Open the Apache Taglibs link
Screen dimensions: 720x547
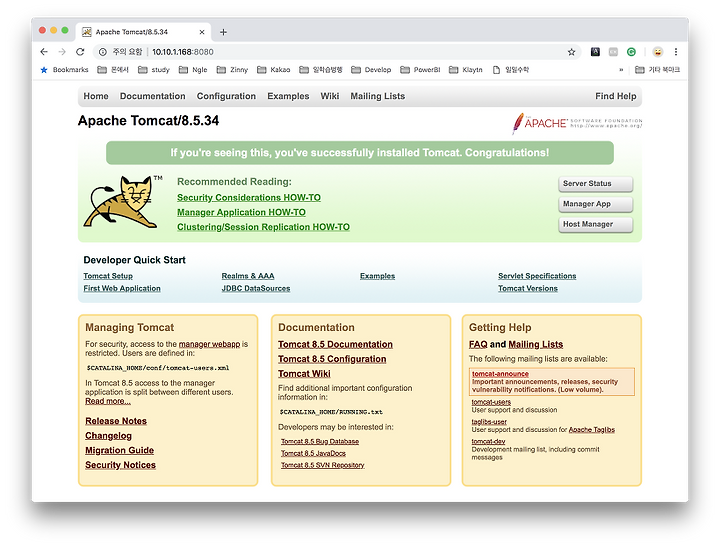coord(592,430)
